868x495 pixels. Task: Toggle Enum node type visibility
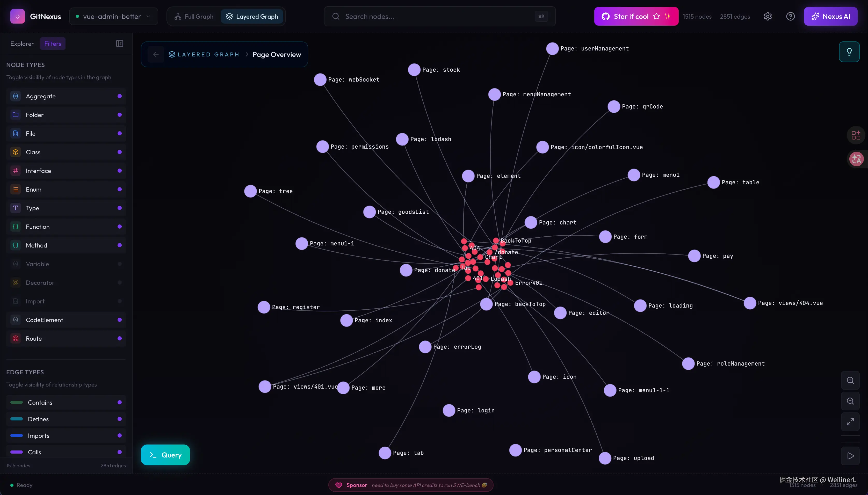pos(66,189)
